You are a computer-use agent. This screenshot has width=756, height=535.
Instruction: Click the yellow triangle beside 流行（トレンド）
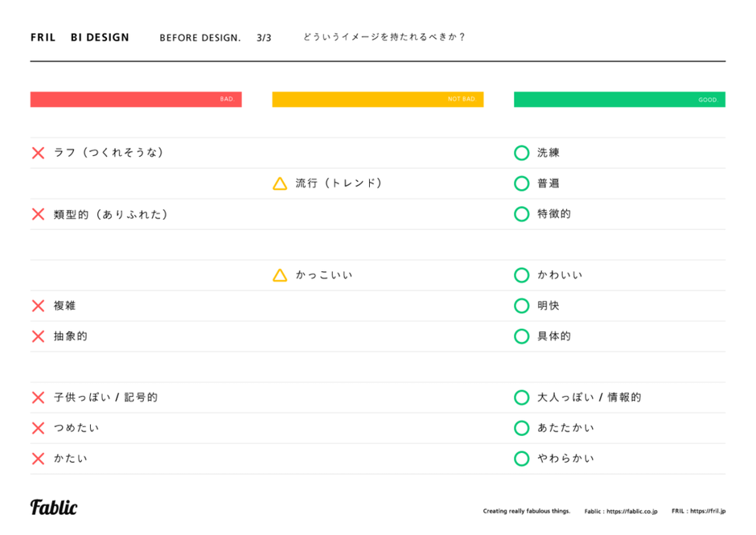click(280, 183)
